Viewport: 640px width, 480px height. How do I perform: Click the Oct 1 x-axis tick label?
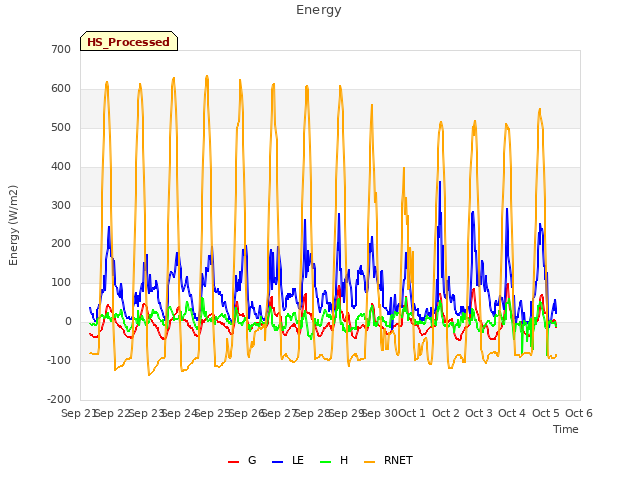click(411, 413)
